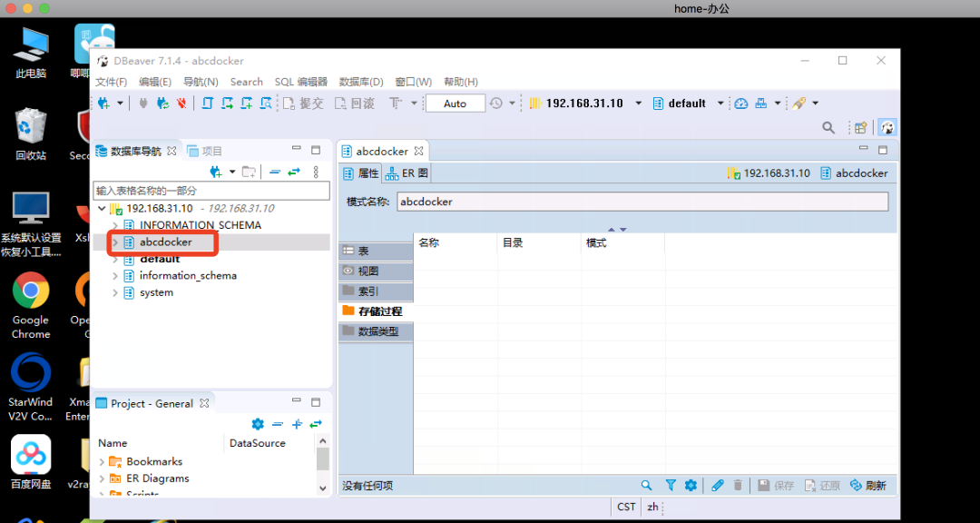980x523 pixels.
Task: Open Google Chrome desktop shortcut
Action: [x=31, y=305]
